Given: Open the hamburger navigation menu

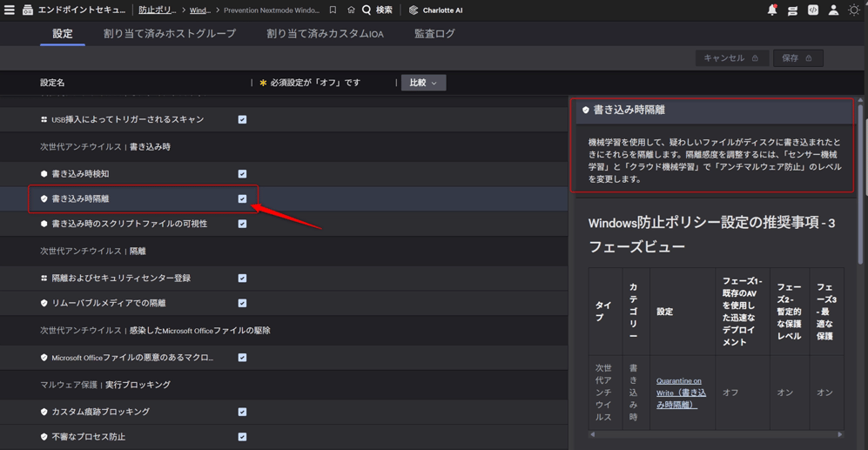Looking at the screenshot, I should point(10,10).
